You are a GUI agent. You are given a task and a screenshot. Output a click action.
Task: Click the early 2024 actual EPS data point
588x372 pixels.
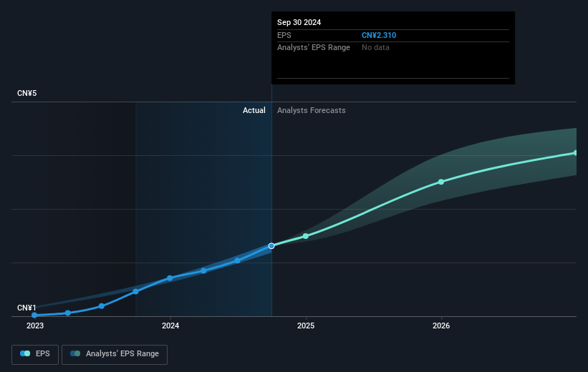tap(170, 278)
